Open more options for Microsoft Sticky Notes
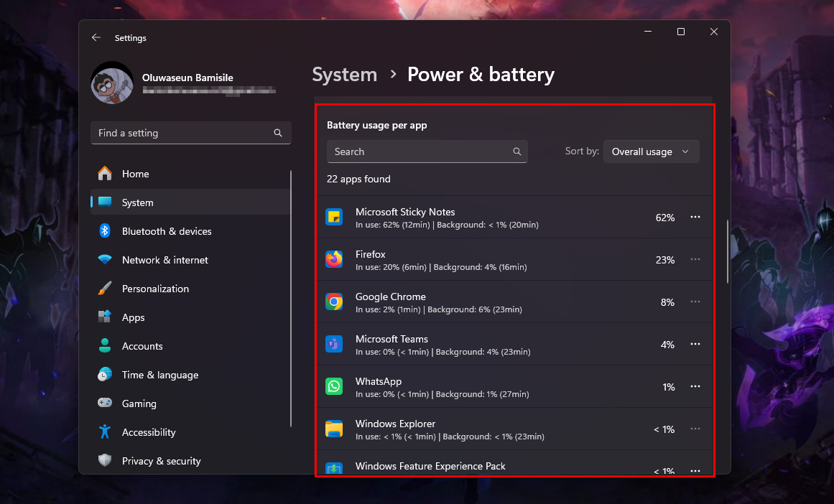 point(695,217)
